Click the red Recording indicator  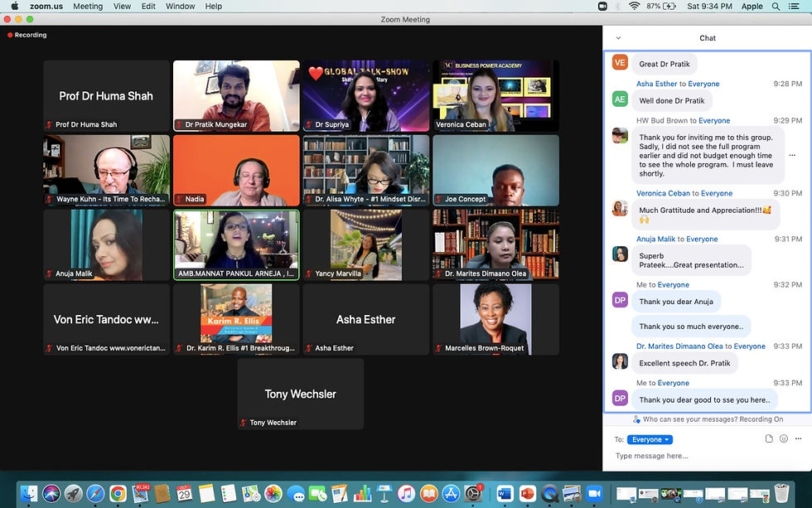tap(27, 35)
